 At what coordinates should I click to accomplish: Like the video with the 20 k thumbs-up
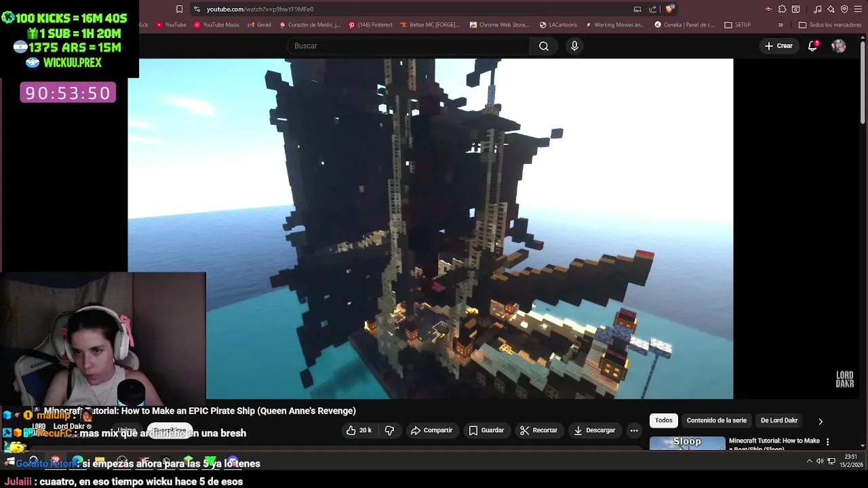[359, 430]
